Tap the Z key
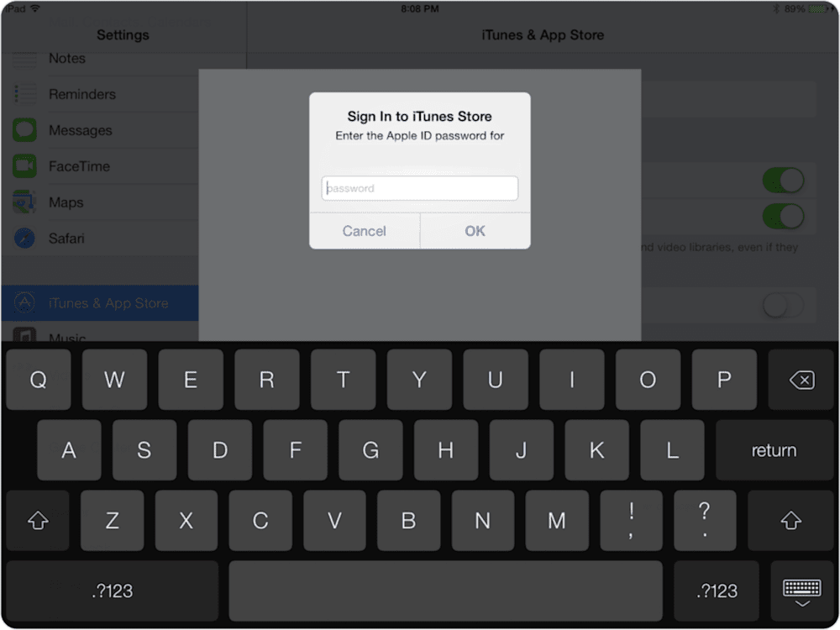Viewport: 840px width, 630px height. tap(112, 520)
